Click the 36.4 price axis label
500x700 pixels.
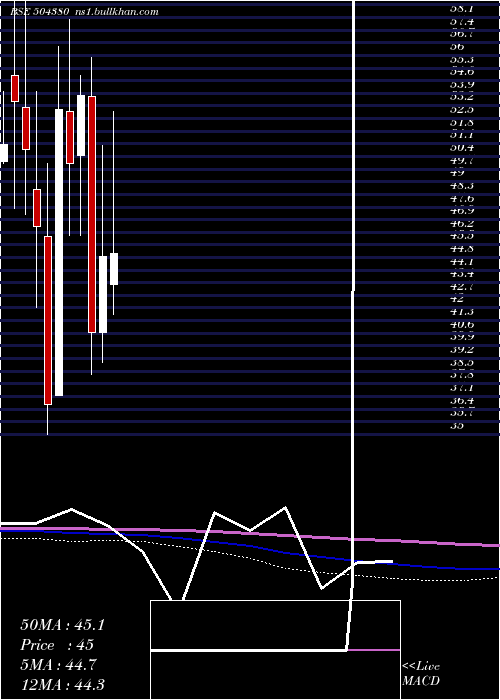(462, 400)
